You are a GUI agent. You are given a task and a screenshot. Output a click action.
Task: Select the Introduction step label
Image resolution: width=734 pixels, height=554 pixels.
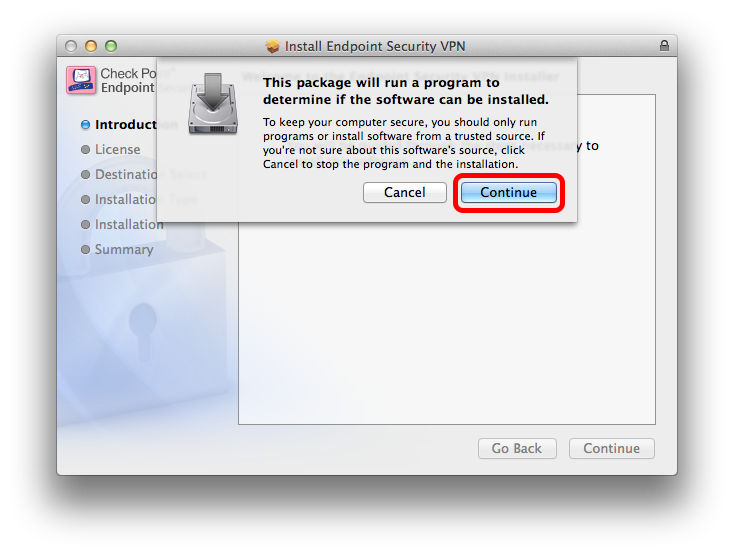point(136,125)
